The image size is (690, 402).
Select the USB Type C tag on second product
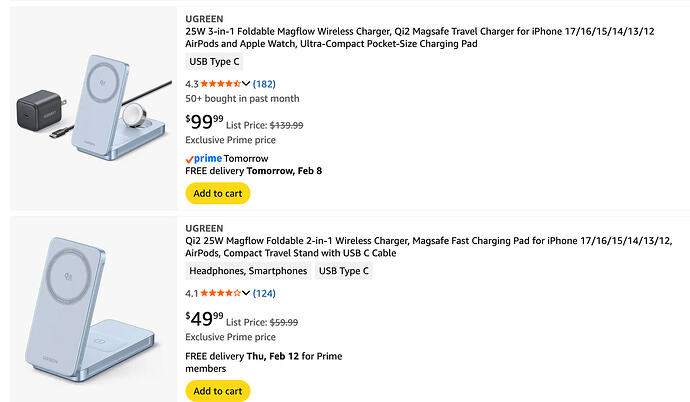click(344, 271)
